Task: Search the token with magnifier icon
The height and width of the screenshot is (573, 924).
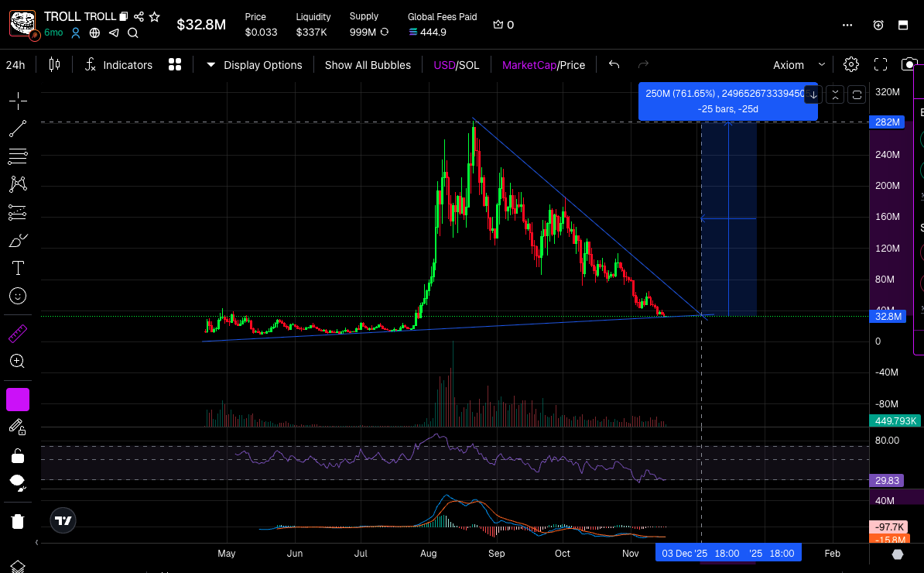Action: 133,33
